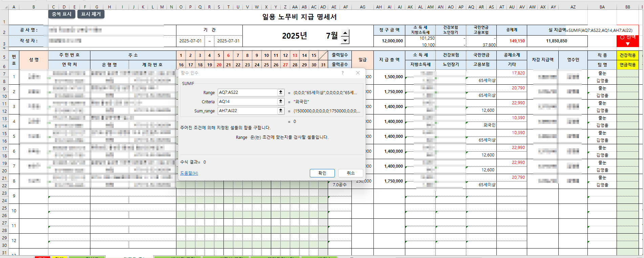The image size is (644, 258).
Task: Click the collapse dialog icon for Range
Action: click(x=281, y=92)
